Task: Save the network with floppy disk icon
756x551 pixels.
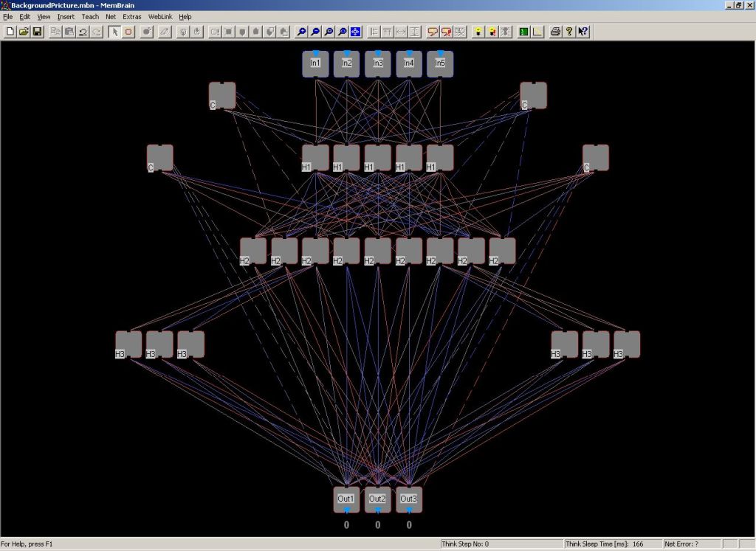Action: click(37, 32)
